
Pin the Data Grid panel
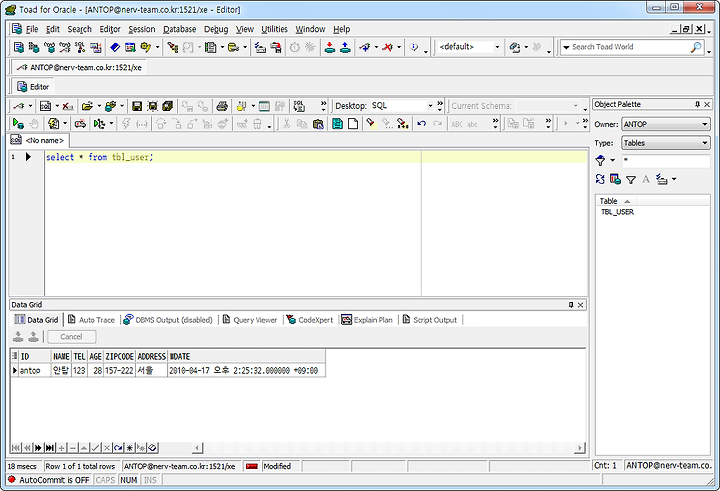[x=571, y=305]
